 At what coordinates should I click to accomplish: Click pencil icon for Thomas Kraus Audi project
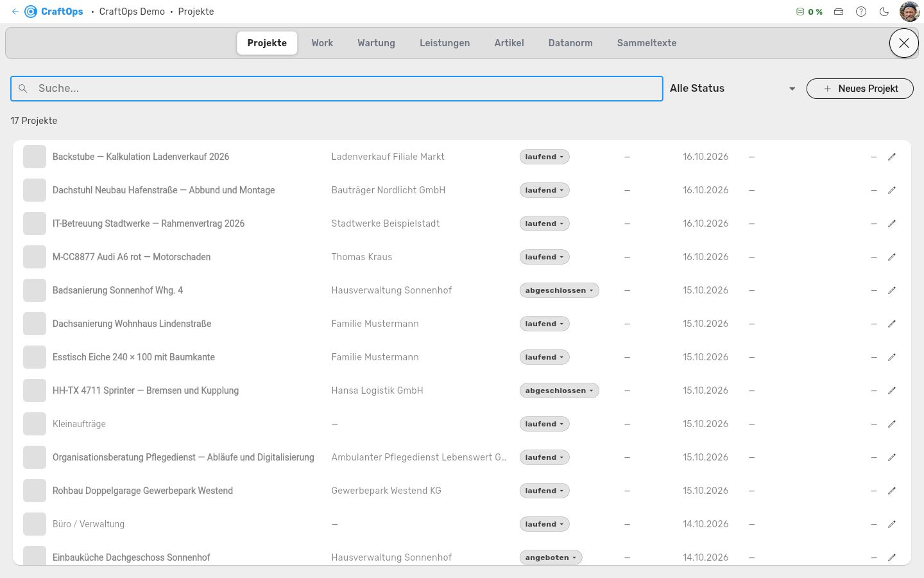click(x=891, y=257)
